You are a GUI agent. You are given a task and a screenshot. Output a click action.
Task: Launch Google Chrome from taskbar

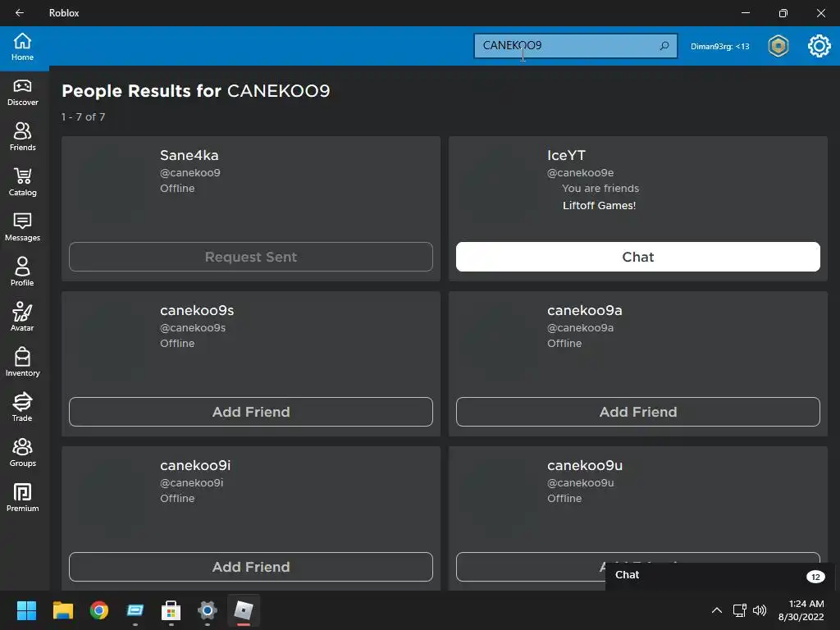99,610
